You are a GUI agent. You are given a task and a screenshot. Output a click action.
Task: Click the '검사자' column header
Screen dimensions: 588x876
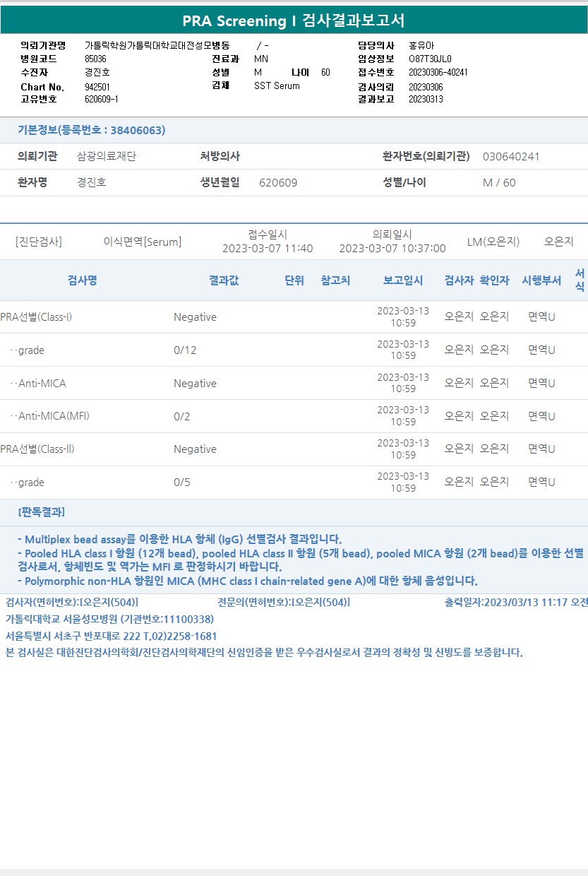point(459,280)
